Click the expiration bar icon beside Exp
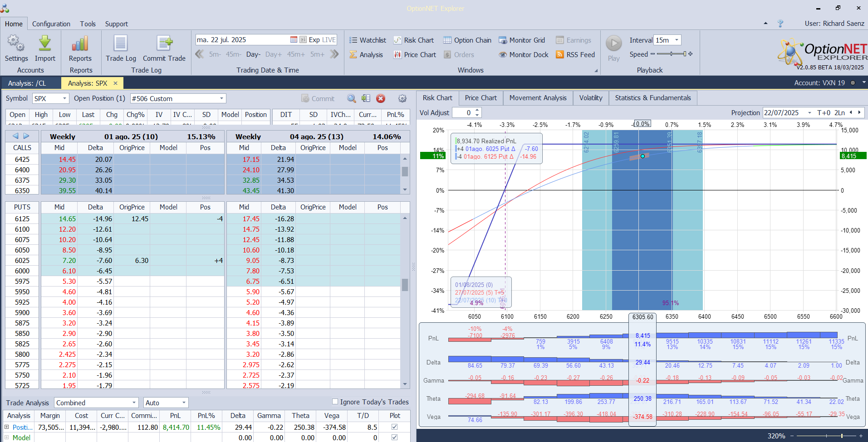The height and width of the screenshot is (442, 868). coord(303,40)
